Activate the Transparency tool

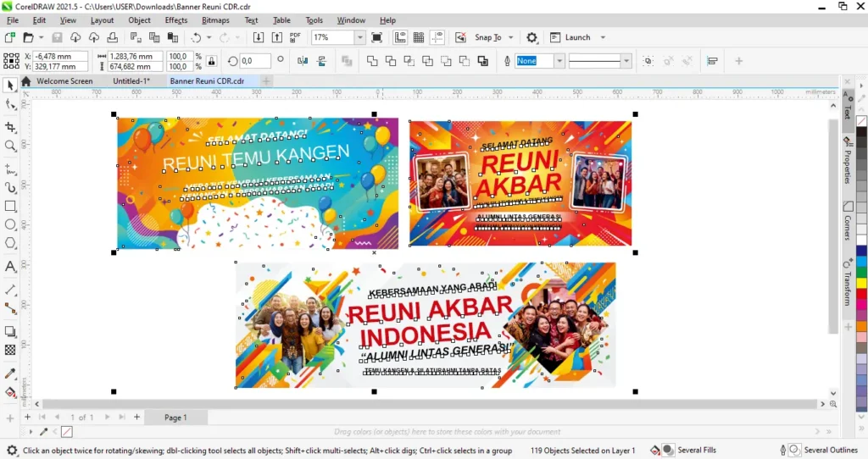click(x=10, y=350)
